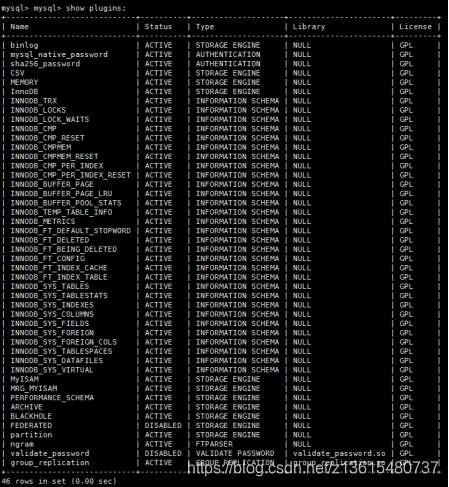Click DISABLED status in validate_password row

click(163, 453)
